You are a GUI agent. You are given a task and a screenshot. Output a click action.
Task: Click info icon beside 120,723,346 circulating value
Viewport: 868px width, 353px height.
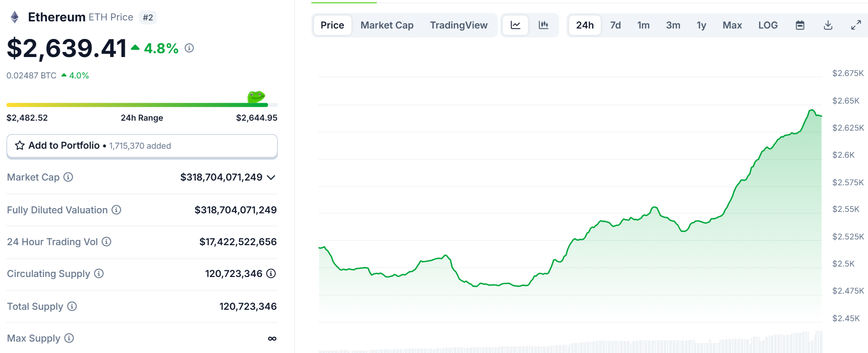[271, 273]
